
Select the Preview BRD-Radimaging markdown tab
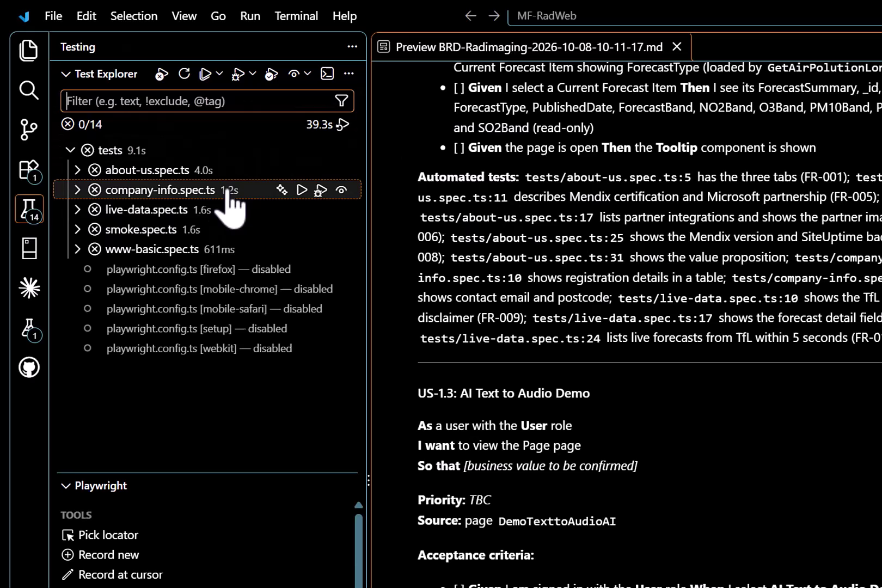click(x=529, y=47)
